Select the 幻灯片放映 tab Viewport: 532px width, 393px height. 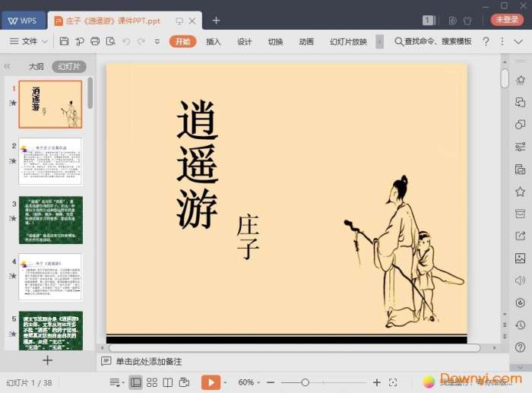coord(348,41)
